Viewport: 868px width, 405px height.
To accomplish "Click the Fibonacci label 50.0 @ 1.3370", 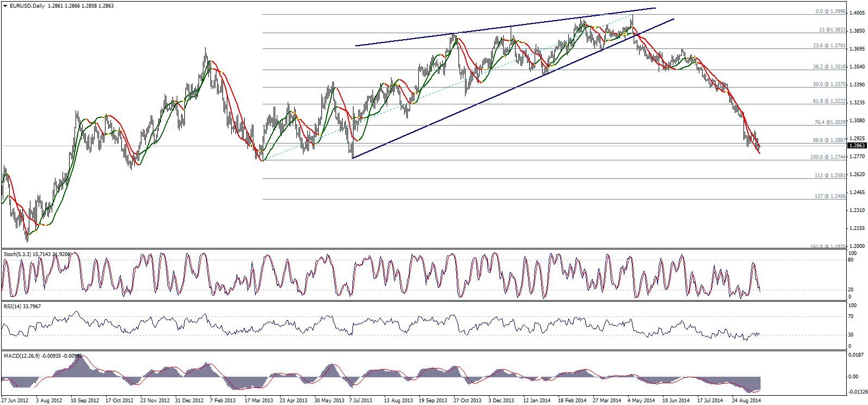I will 829,84.
